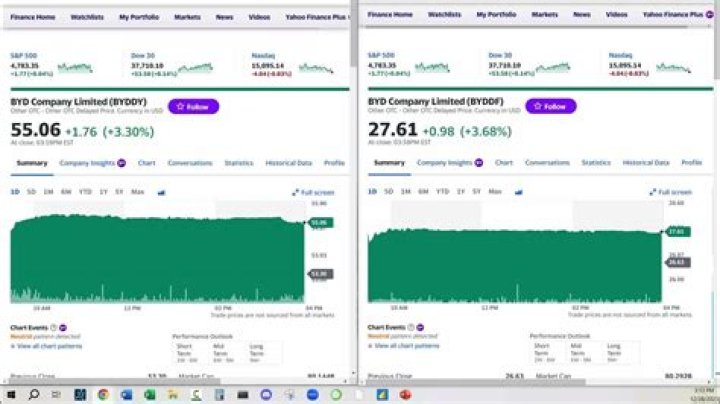Click BYDDF price 27.61 text

(x=393, y=129)
